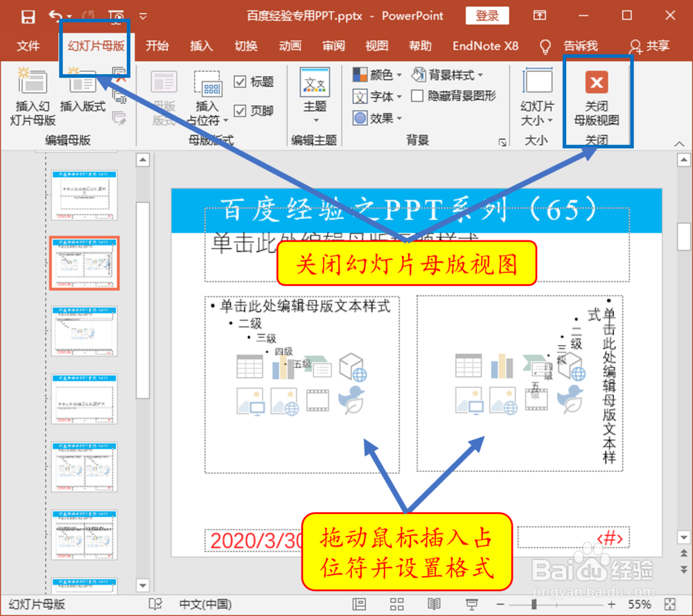This screenshot has height=616, width=693.
Task: Click the icons (duck) button in left placeholder
Action: tap(351, 400)
